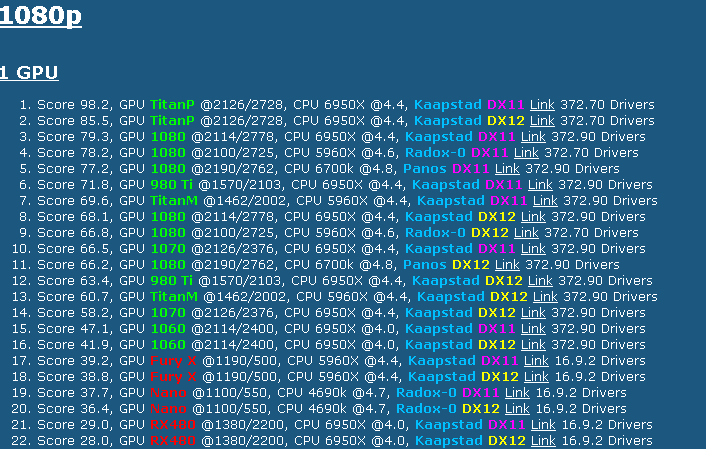Click CPU 6700k @4.8 in row 11

point(341,265)
